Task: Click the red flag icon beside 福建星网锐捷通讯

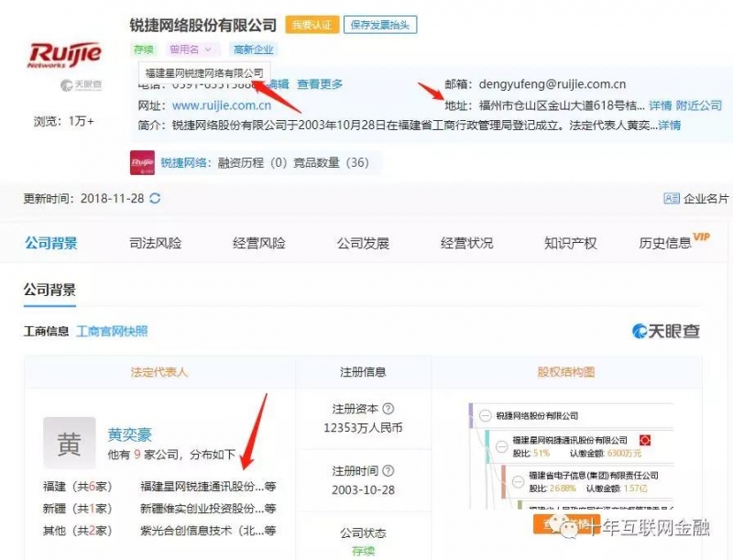Action: click(x=645, y=440)
